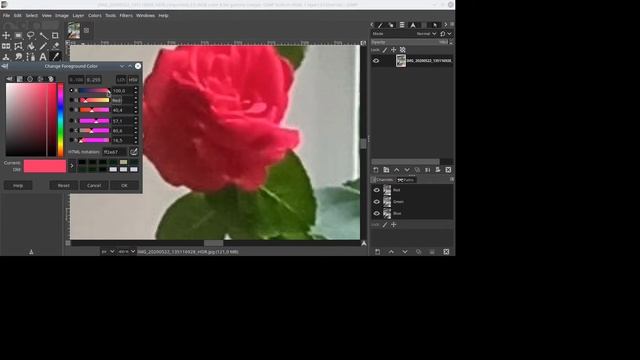Open the Windows menu
The width and height of the screenshot is (640, 360).
(x=145, y=16)
